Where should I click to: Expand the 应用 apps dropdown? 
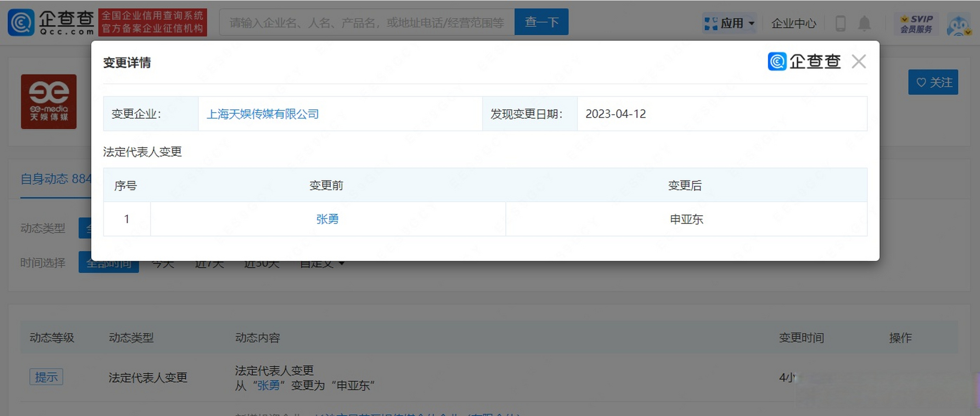pos(729,23)
